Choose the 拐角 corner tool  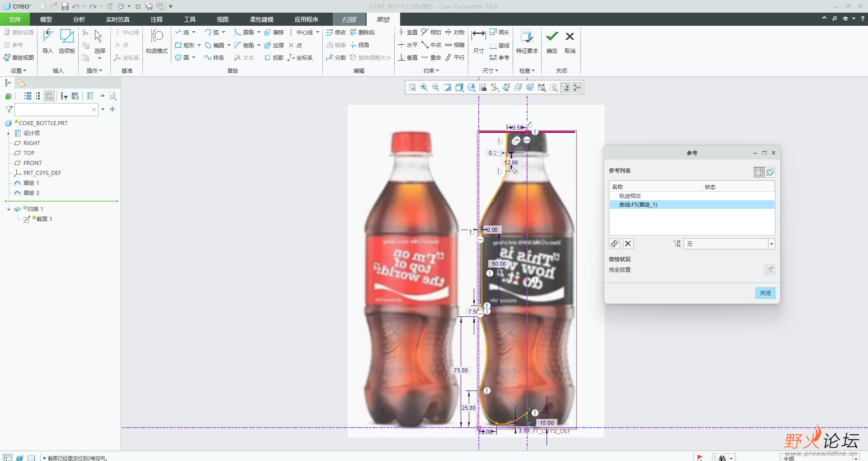click(x=360, y=45)
